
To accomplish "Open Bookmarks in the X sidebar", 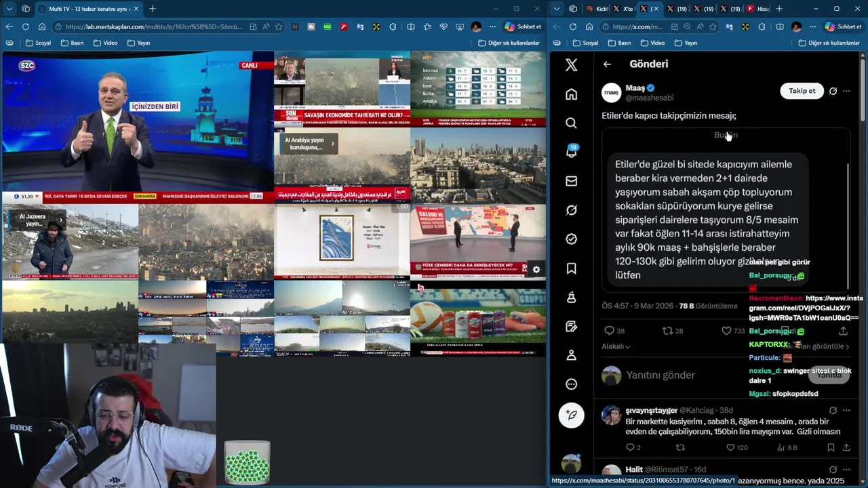I will [x=571, y=268].
